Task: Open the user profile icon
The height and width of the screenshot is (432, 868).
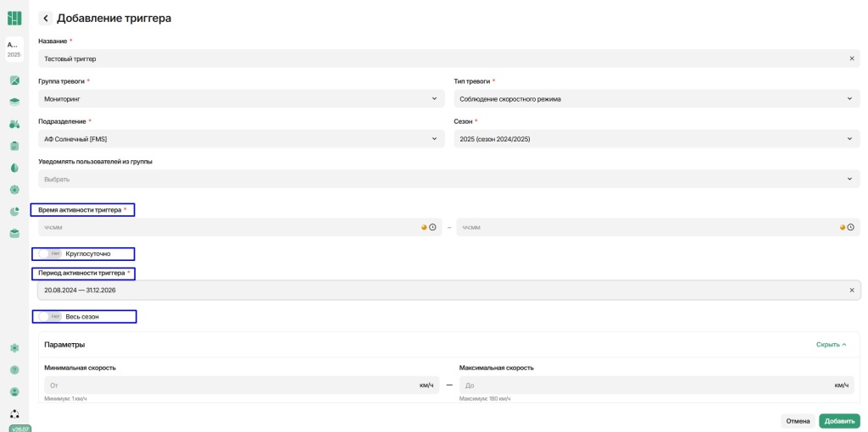Action: (14, 391)
